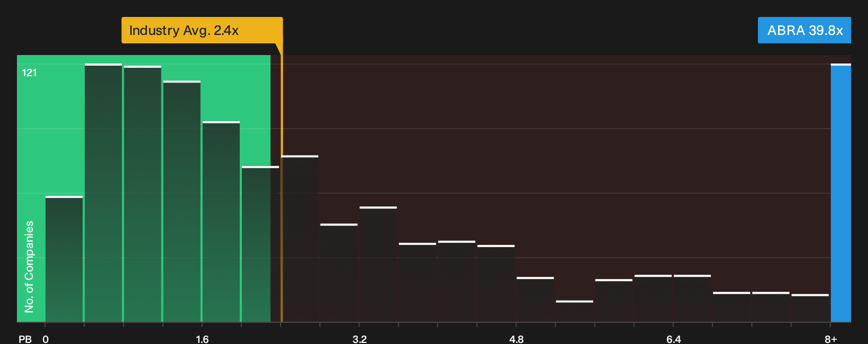The height and width of the screenshot is (344, 868).
Task: Click the 3.2 tick label on PB axis
Action: click(359, 339)
